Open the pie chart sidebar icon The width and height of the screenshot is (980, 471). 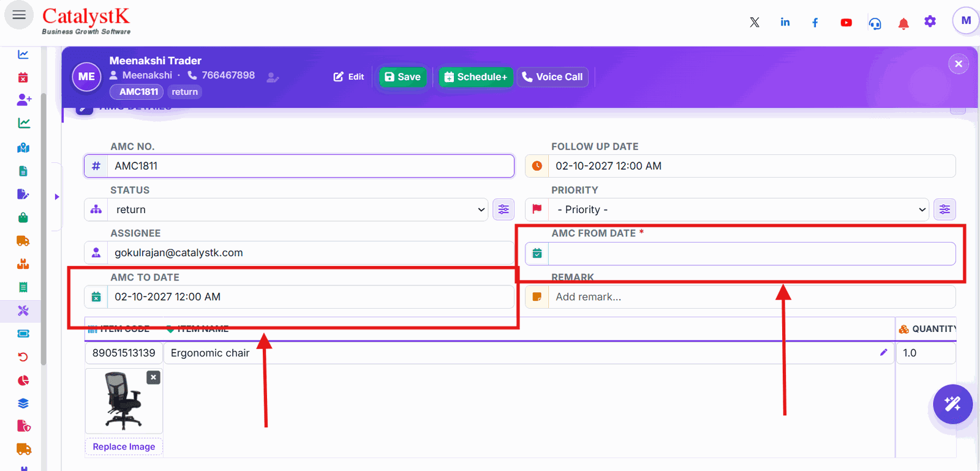coord(23,380)
